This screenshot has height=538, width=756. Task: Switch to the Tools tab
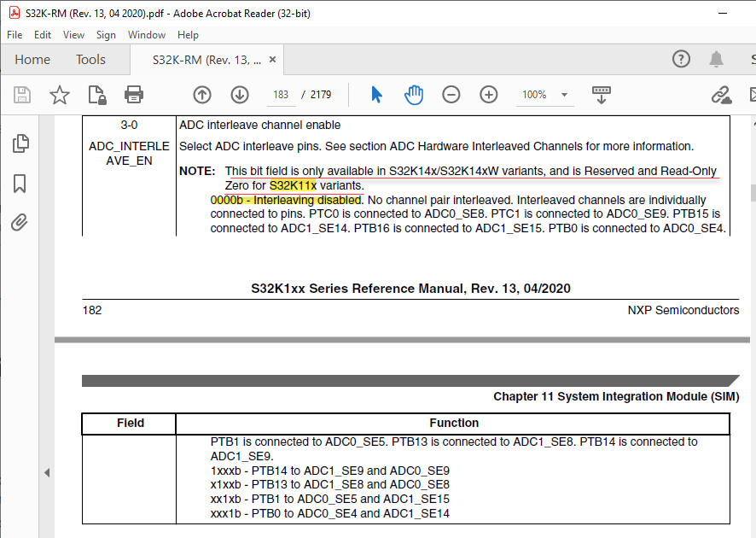(x=90, y=59)
